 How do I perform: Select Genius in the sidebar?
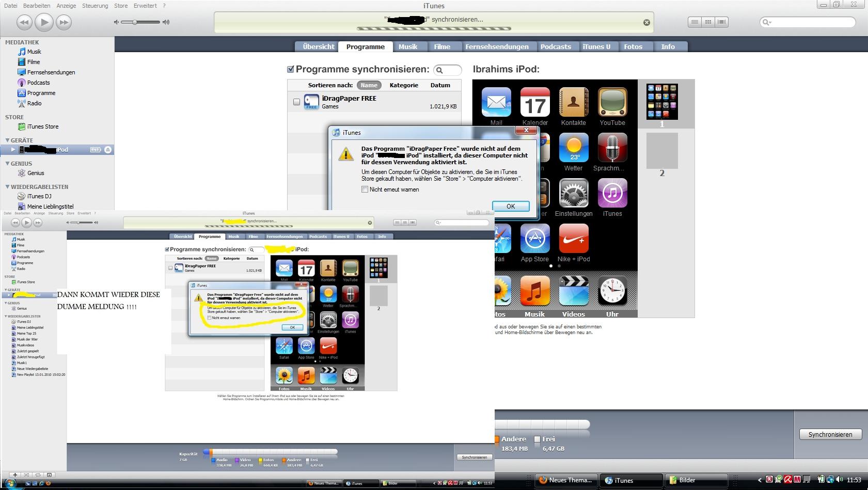pyautogui.click(x=36, y=173)
